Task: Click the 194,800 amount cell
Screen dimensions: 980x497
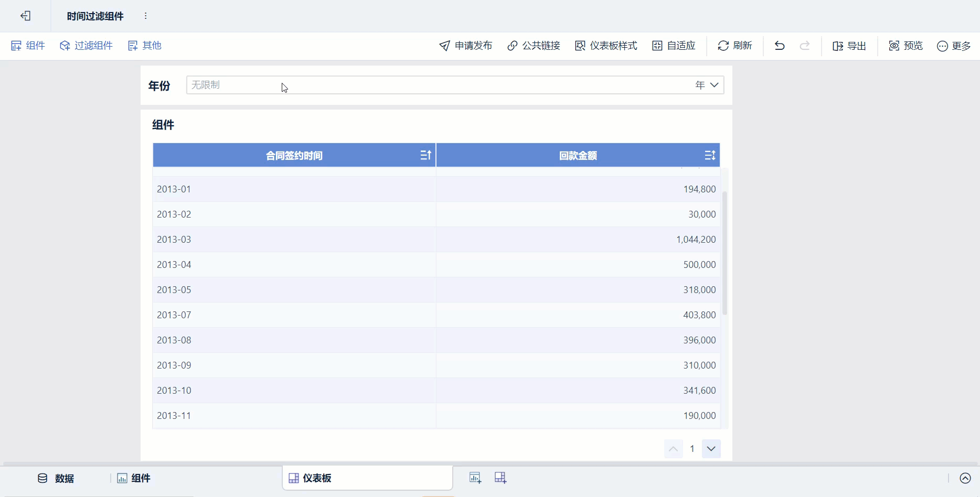Action: pos(578,189)
